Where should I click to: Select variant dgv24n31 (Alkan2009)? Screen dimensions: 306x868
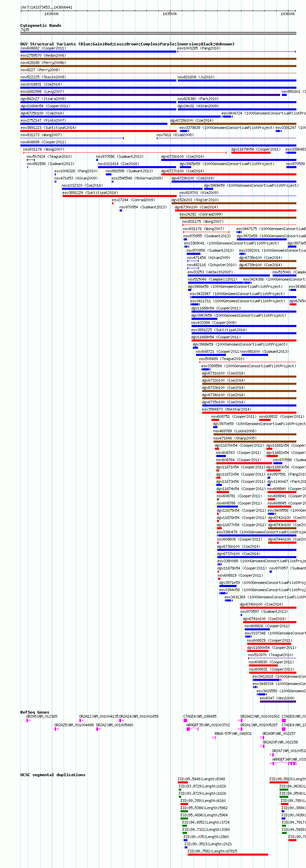198,106
